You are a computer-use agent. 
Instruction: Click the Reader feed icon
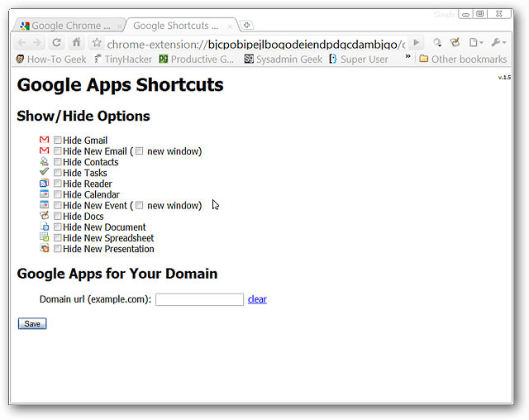44,184
